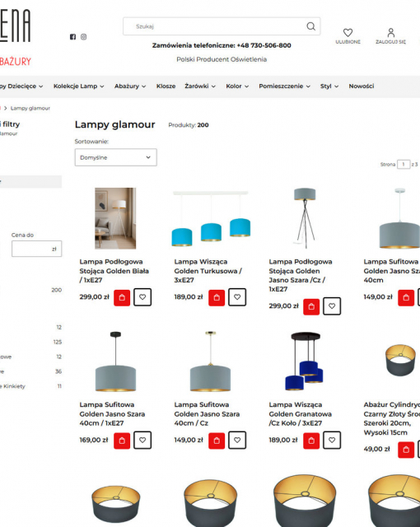Add Lampa Wisząca Golden Turkusowa to cart

pos(217,297)
